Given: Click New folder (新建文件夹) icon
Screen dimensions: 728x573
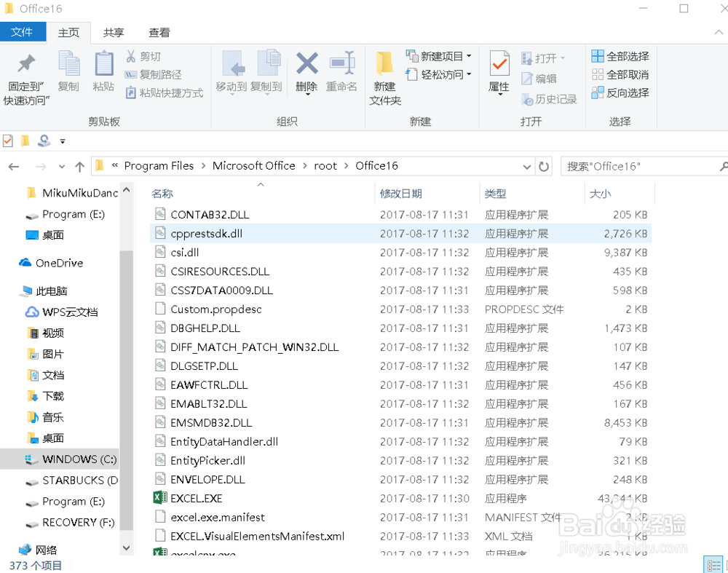Looking at the screenshot, I should click(384, 63).
